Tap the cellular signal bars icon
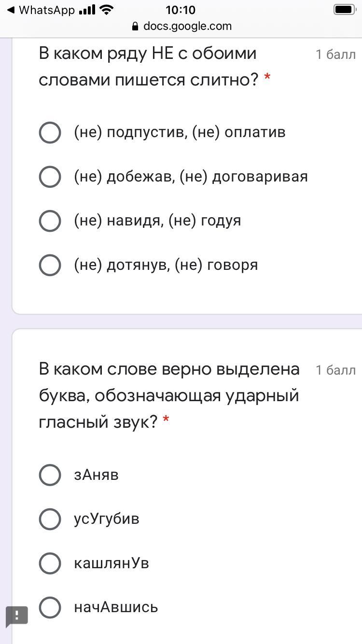362x644 pixels. pyautogui.click(x=87, y=10)
